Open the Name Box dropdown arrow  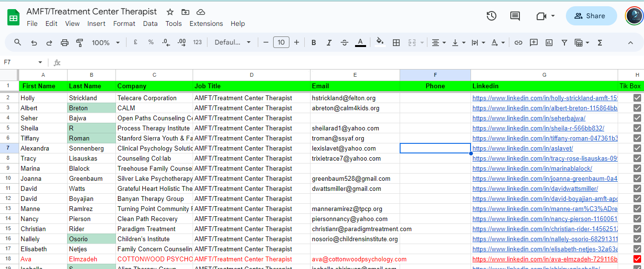point(40,62)
